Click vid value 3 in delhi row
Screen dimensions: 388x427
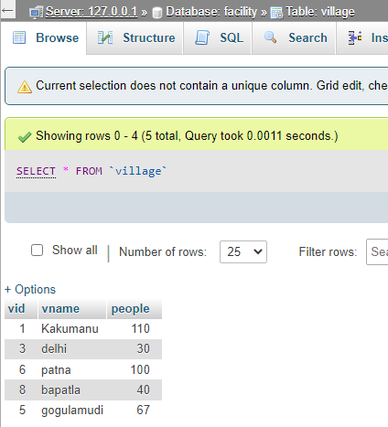pyautogui.click(x=22, y=349)
